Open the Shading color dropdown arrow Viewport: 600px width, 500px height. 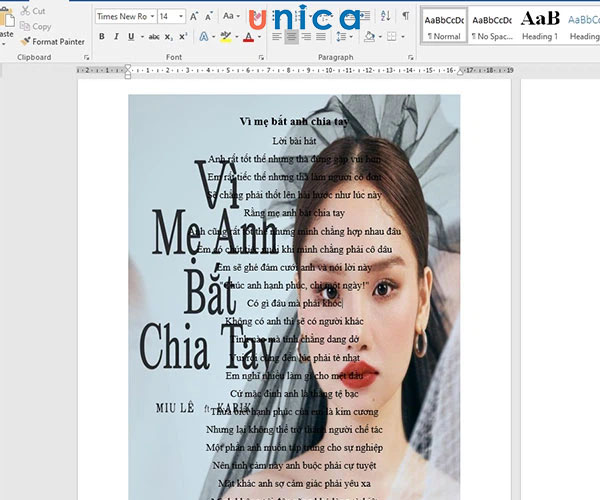(380, 37)
